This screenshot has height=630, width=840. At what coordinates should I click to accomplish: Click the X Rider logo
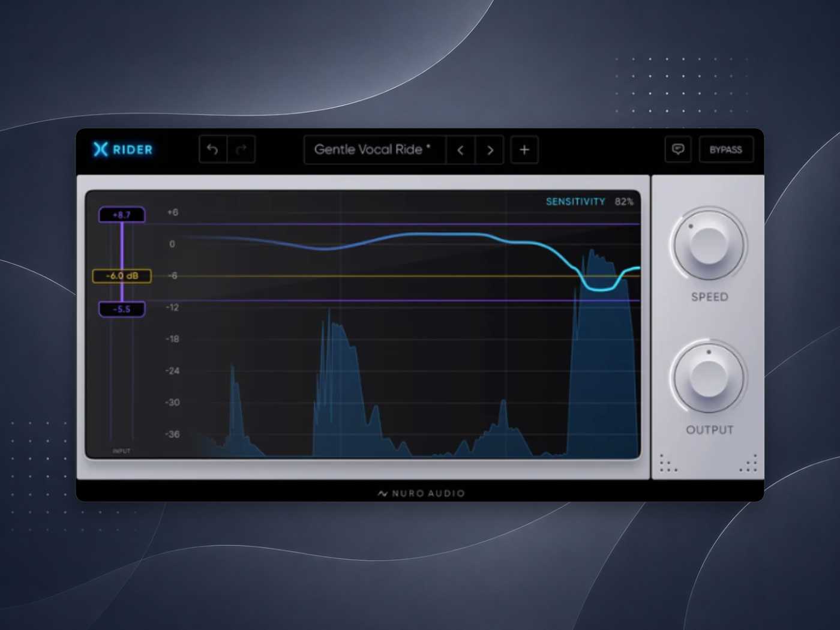[123, 149]
